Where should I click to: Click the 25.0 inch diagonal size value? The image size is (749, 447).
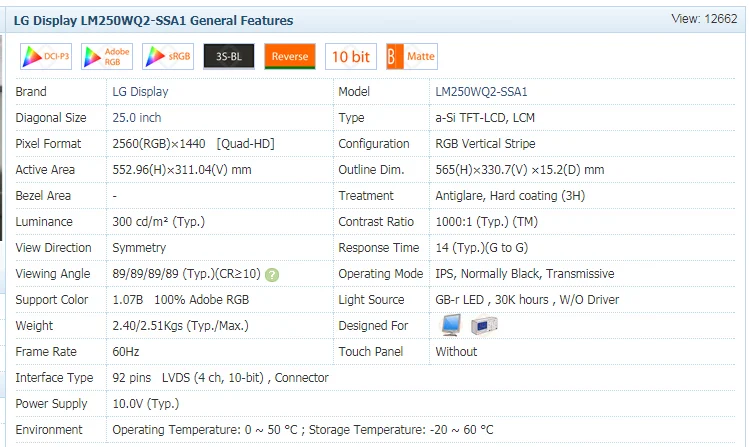tap(137, 117)
